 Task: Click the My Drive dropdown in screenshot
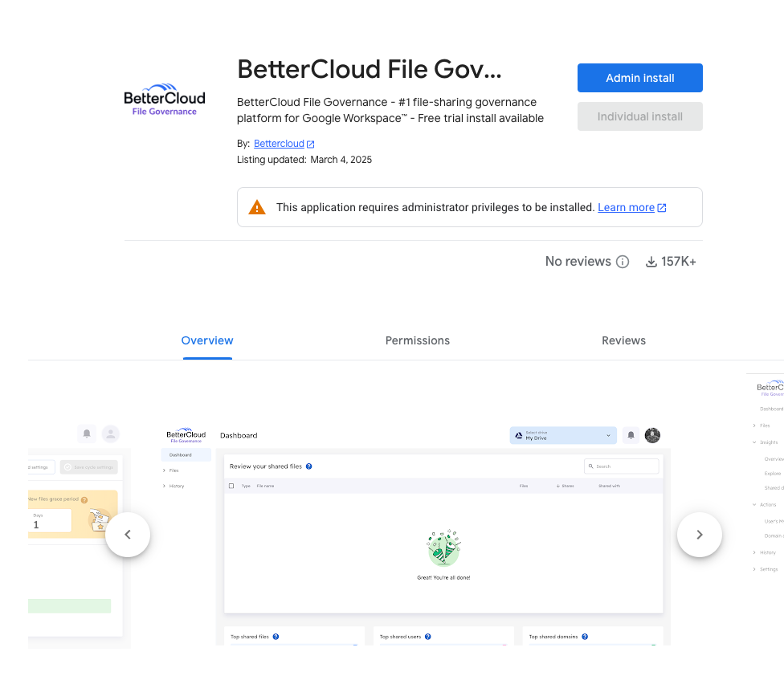(563, 435)
